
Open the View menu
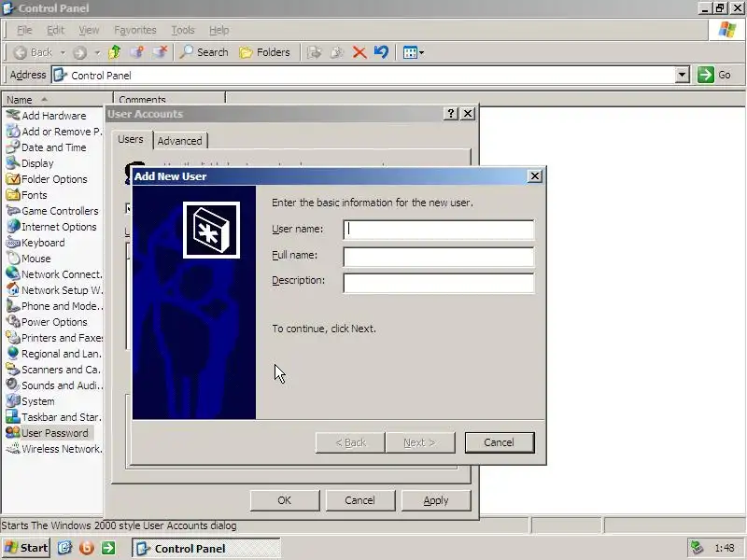point(89,30)
